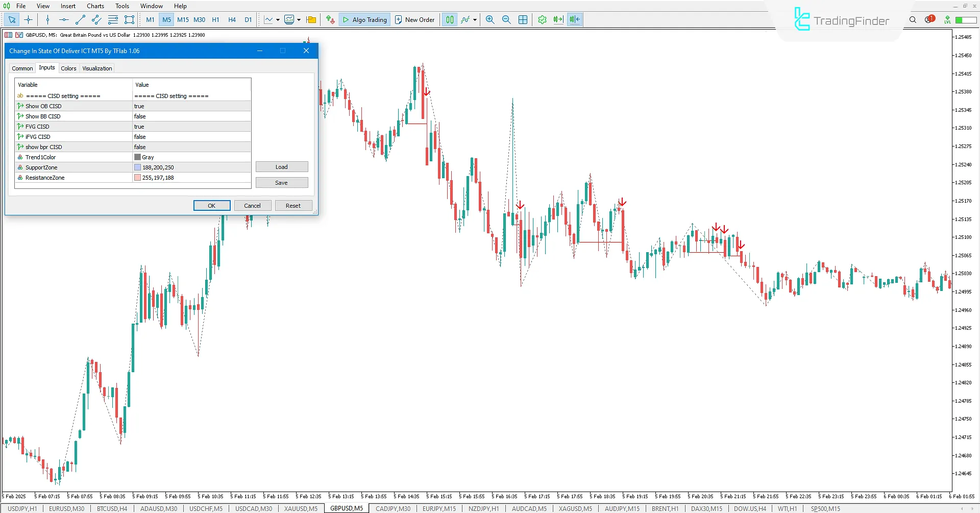Viewport: 980px width, 513px height.
Task: Open the chart type dropdown arrow
Action: coord(277,19)
